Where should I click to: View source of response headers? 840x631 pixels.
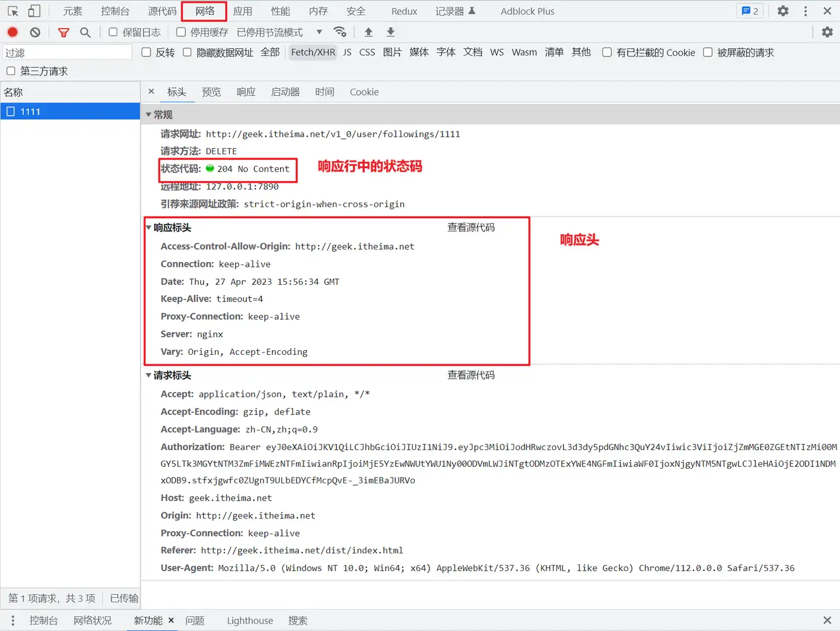pyautogui.click(x=471, y=228)
